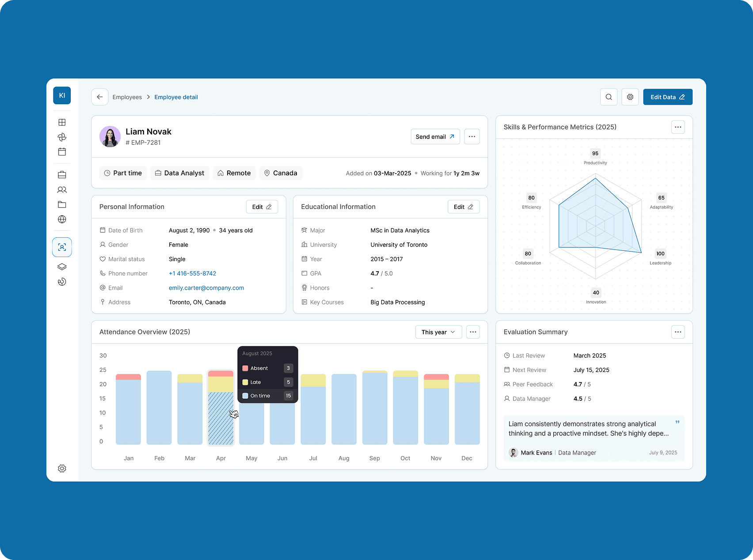
Task: Click the On time blue swatch in tooltip
Action: point(245,396)
